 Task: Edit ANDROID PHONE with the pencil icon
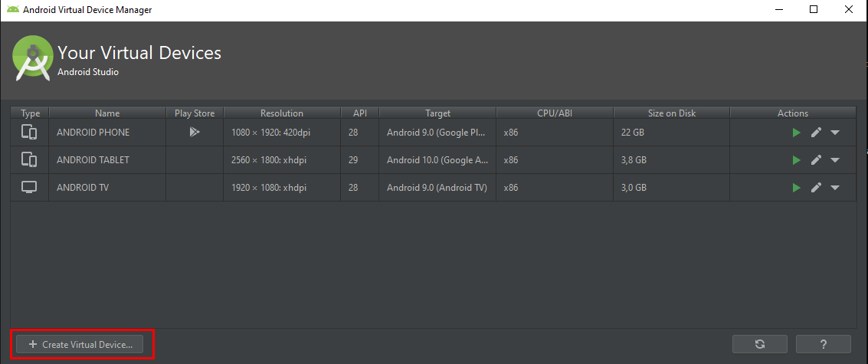pyautogui.click(x=816, y=133)
